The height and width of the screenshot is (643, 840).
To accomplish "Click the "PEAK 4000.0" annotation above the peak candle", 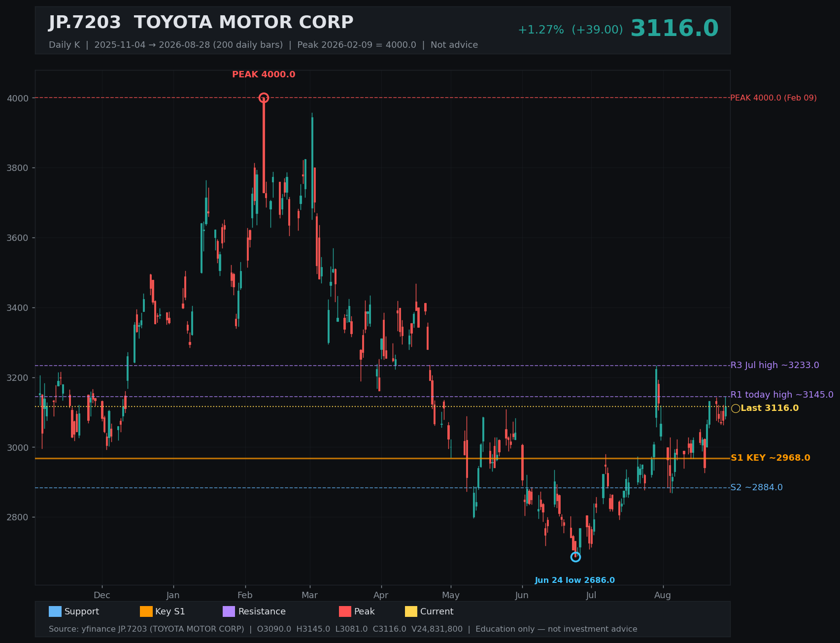I will pyautogui.click(x=264, y=74).
